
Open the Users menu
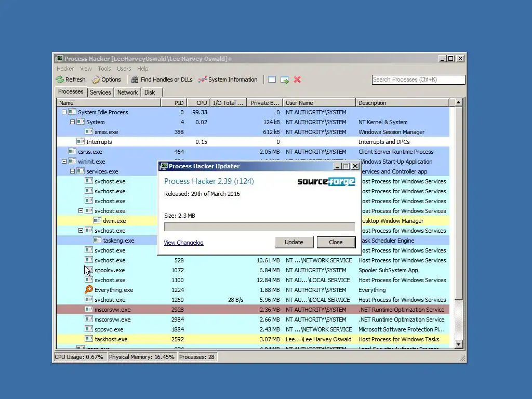click(124, 69)
